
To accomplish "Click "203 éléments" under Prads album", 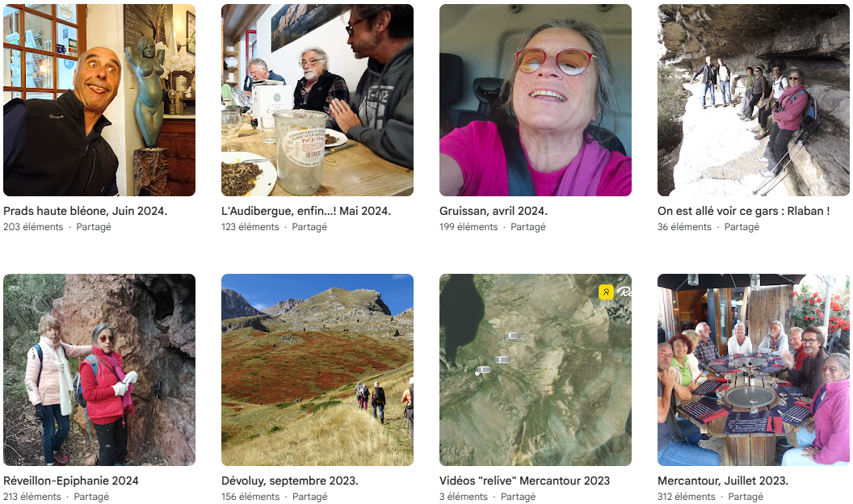I will click(33, 227).
